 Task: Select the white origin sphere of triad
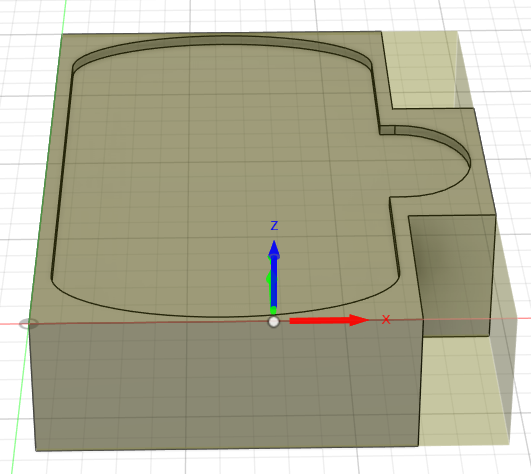[x=274, y=322]
